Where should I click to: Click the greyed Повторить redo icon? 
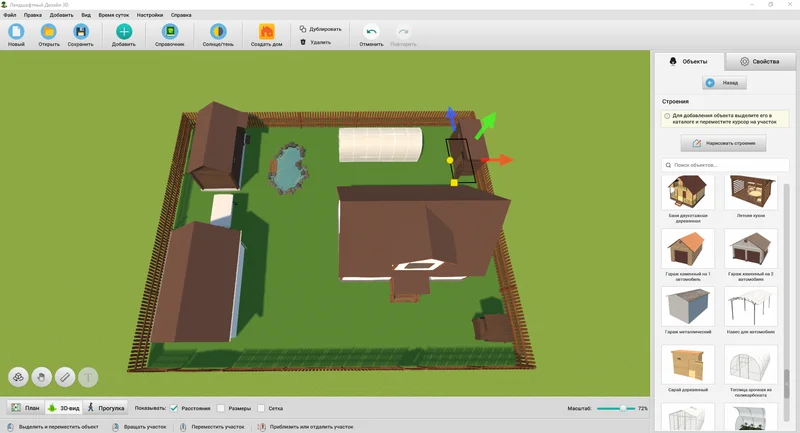[x=403, y=32]
